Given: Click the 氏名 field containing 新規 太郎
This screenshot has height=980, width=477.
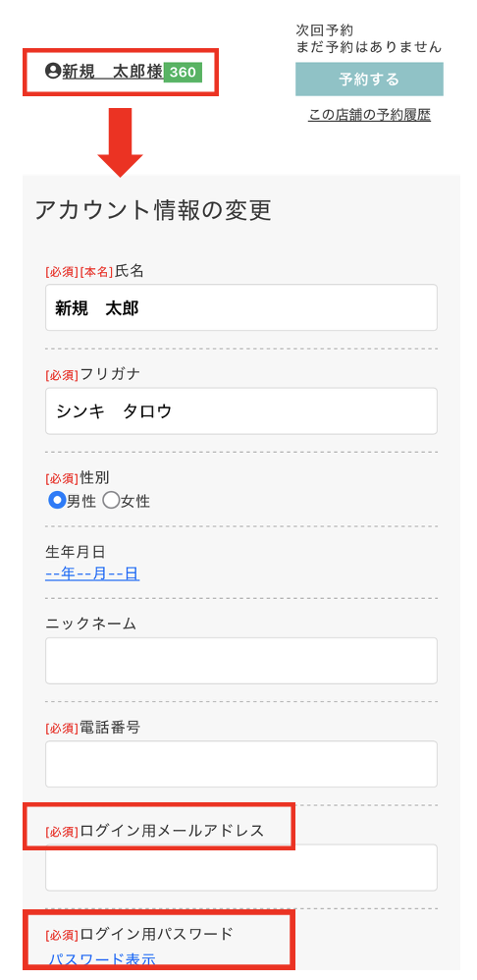Looking at the screenshot, I should 241,307.
